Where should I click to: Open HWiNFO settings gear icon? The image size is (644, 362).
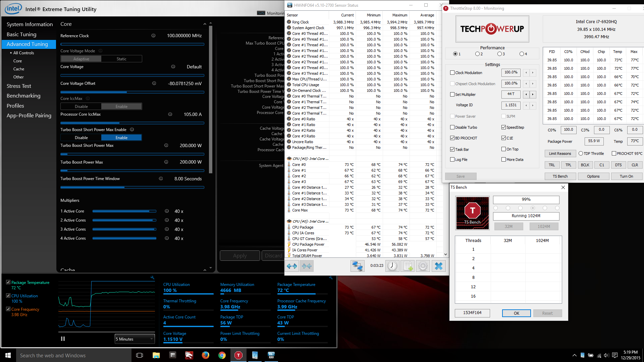423,266
